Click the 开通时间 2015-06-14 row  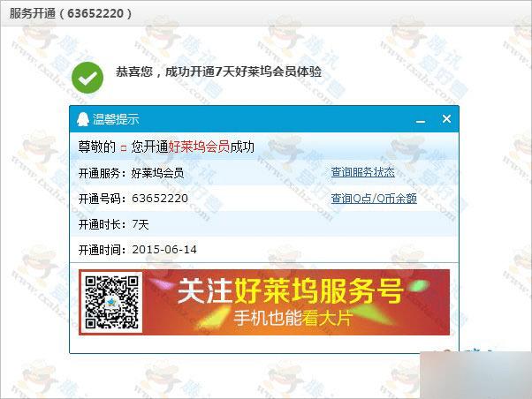263,250
